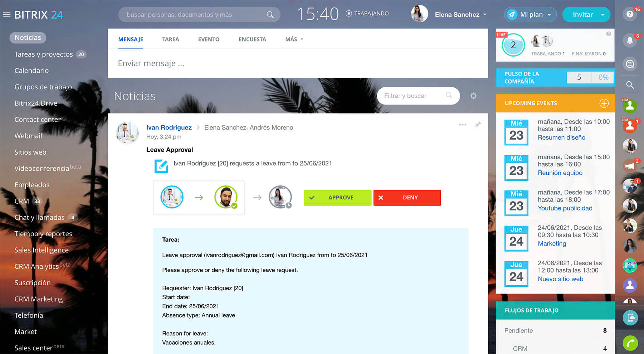Screen dimensions: 644x354
Task: Toggle the Trabajando work status
Action: pyautogui.click(x=367, y=14)
